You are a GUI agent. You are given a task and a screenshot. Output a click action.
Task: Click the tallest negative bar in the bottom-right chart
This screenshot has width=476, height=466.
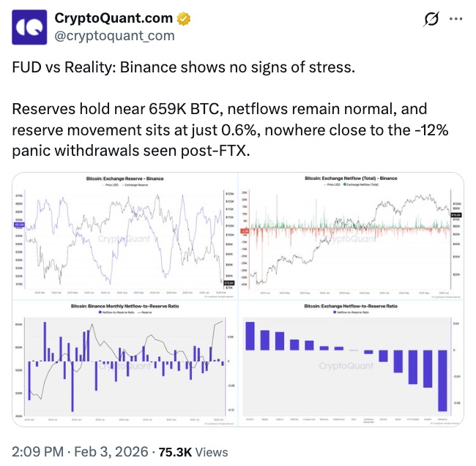(x=442, y=380)
